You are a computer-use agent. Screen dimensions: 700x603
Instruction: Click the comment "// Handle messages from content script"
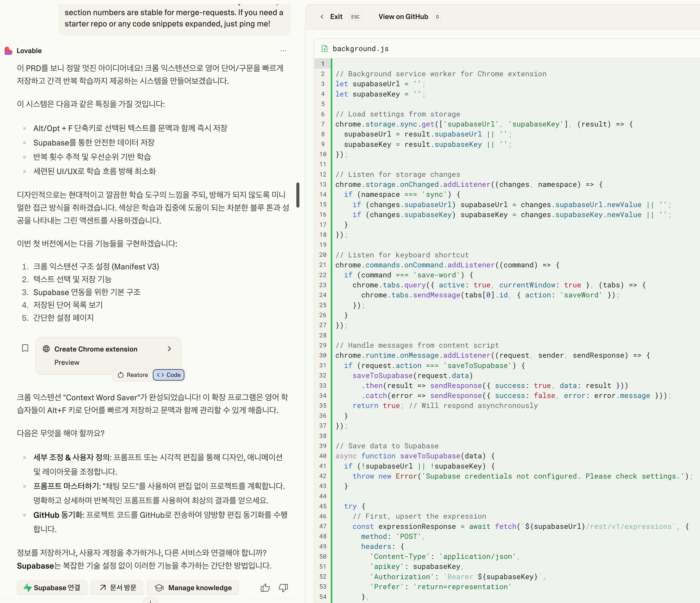[x=417, y=345]
